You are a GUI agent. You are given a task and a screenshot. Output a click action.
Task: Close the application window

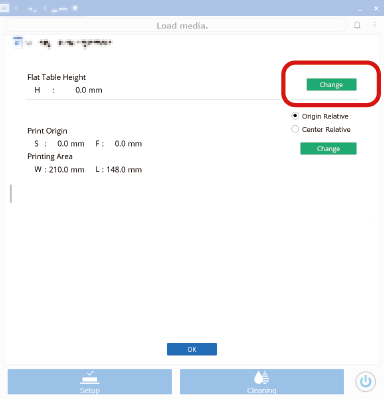[376, 9]
